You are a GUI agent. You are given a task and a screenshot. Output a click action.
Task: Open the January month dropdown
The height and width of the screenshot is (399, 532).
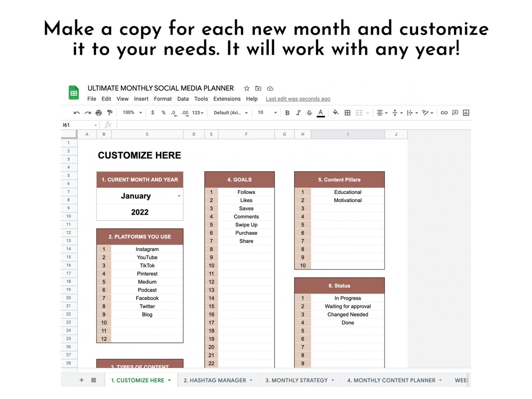click(x=179, y=196)
